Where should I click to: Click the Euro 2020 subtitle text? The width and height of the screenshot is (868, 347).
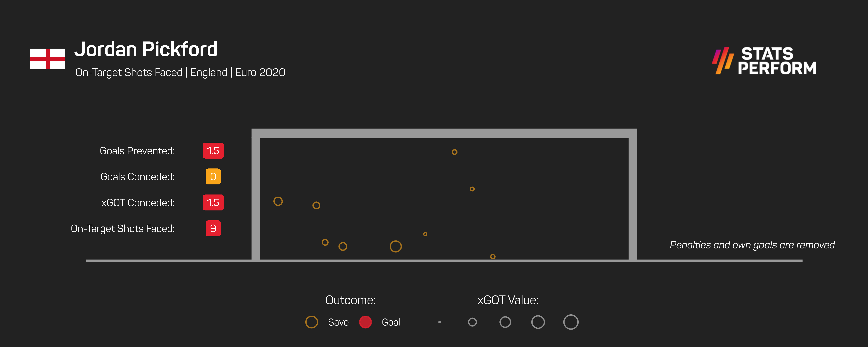point(260,72)
